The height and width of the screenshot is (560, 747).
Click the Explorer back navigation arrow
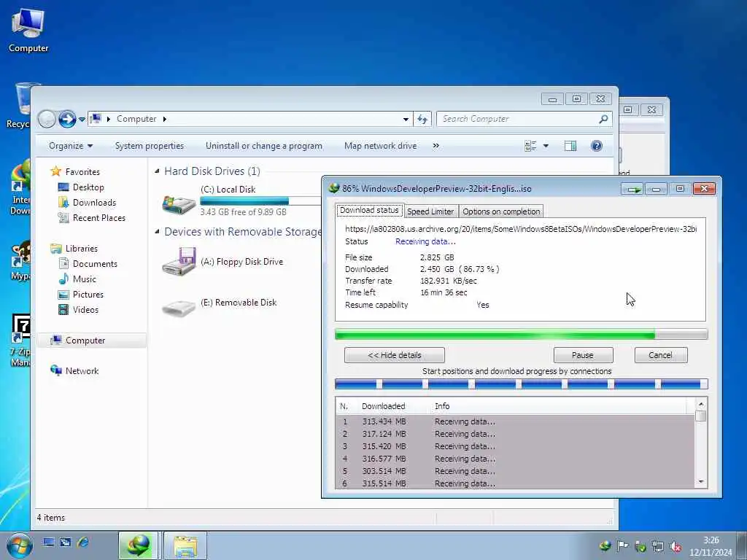tap(47, 119)
